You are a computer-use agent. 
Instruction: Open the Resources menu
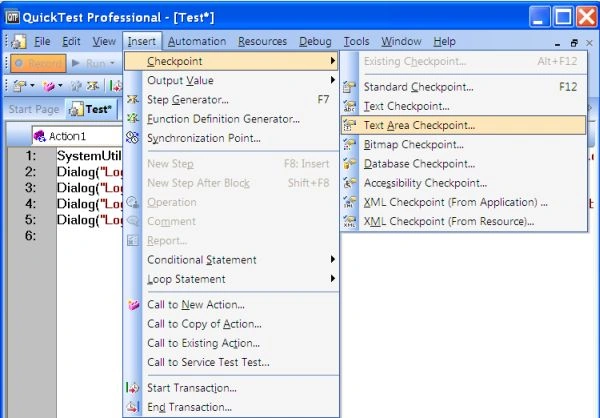tap(262, 41)
